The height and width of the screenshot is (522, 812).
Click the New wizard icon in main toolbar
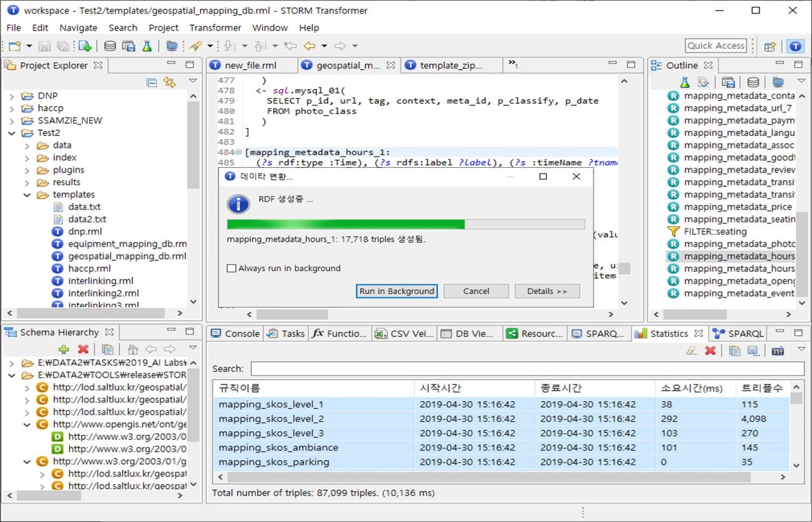click(15, 46)
